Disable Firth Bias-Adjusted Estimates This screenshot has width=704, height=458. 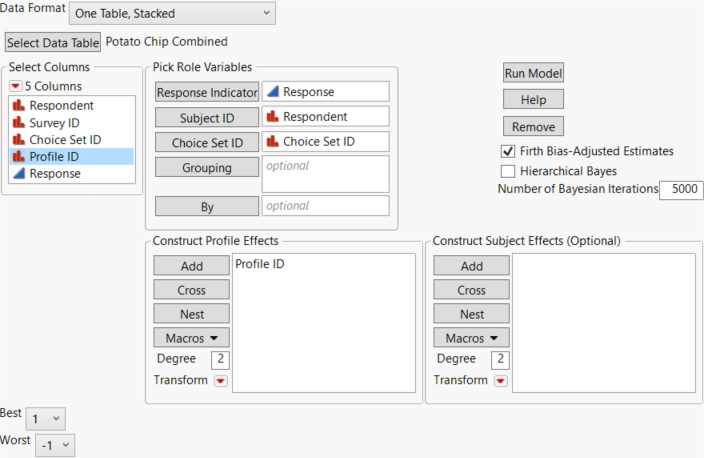point(508,152)
